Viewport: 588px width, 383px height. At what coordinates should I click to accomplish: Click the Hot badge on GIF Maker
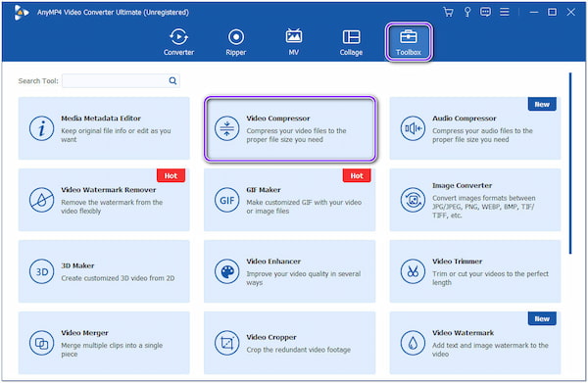[x=357, y=175]
